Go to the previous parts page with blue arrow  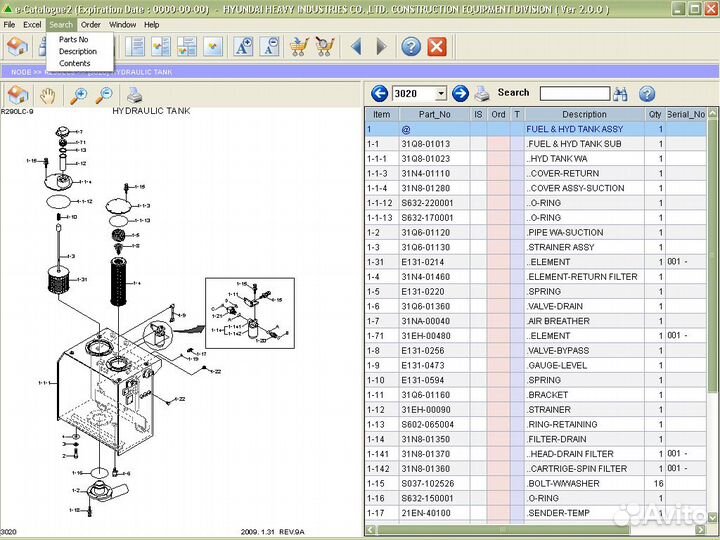coord(379,93)
